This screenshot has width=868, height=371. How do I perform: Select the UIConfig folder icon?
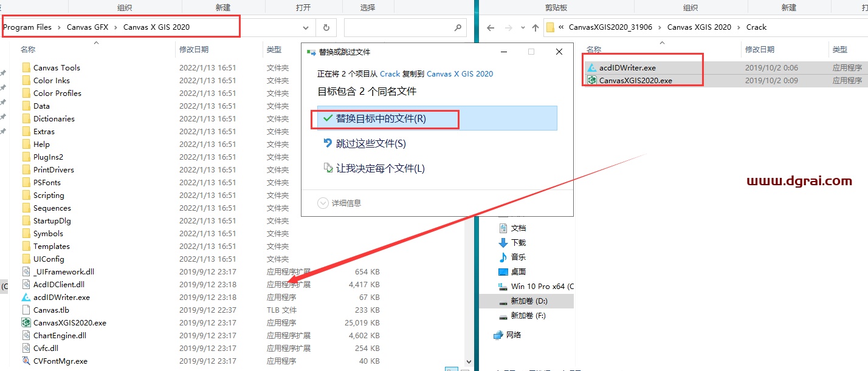(26, 259)
